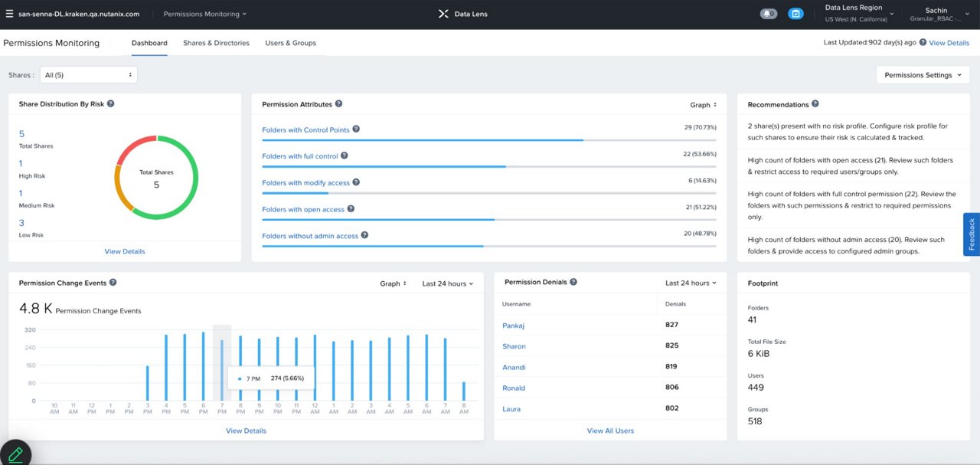Click help icon beside Last Updated text

pyautogui.click(x=923, y=43)
